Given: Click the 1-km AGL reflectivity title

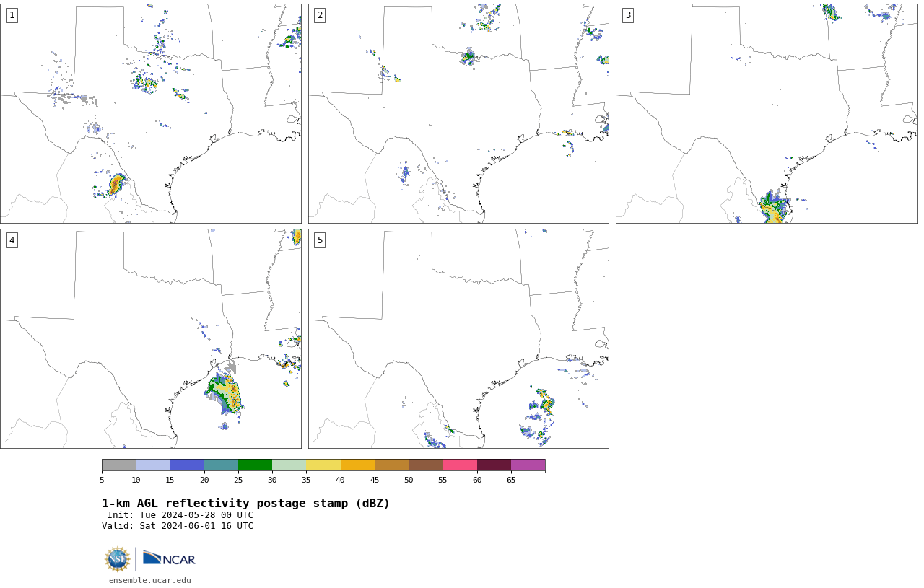Looking at the screenshot, I should click(245, 504).
